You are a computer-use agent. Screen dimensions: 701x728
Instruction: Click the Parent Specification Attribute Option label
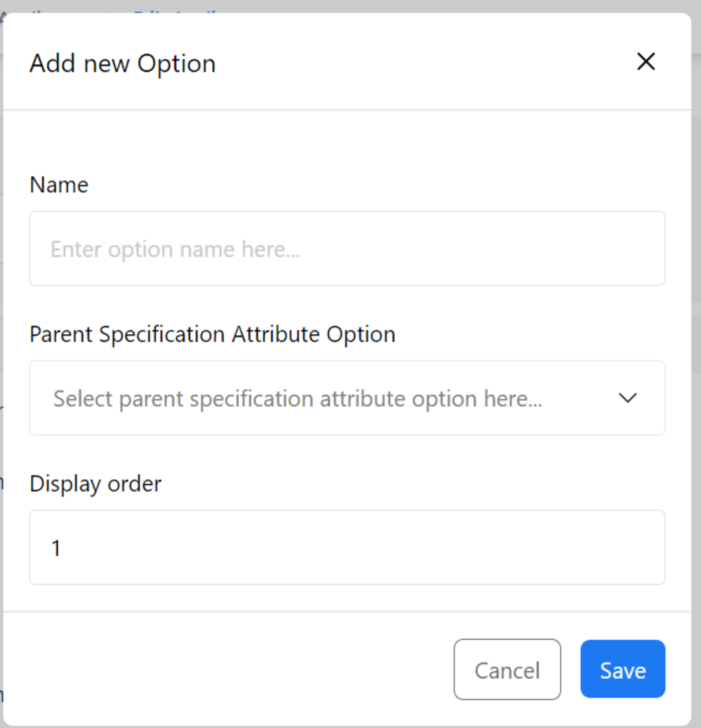point(212,334)
